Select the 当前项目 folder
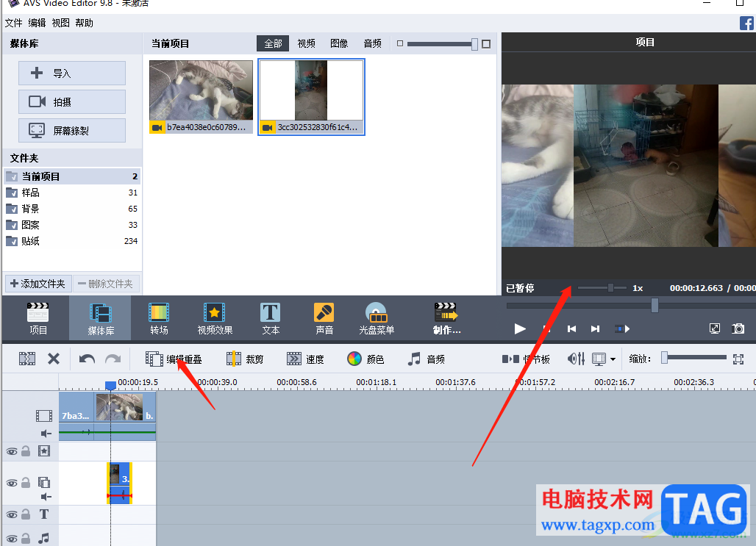756x546 pixels. (72, 176)
